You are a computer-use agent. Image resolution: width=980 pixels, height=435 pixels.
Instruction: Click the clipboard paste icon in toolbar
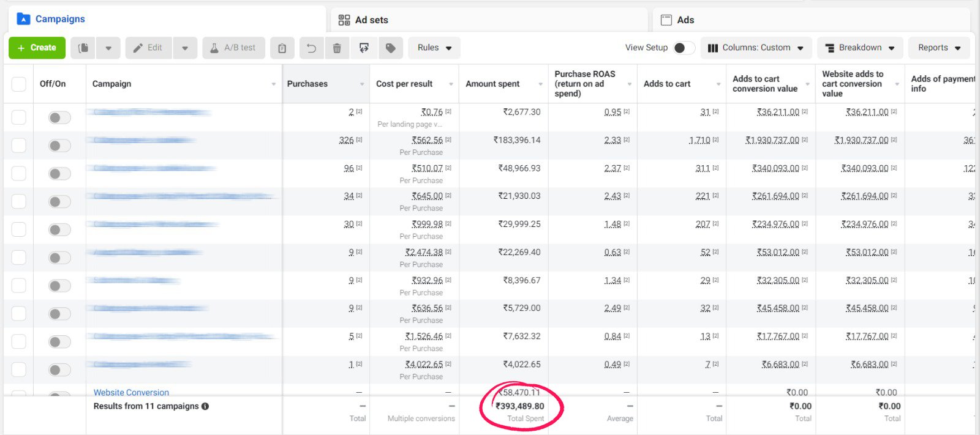click(x=282, y=48)
